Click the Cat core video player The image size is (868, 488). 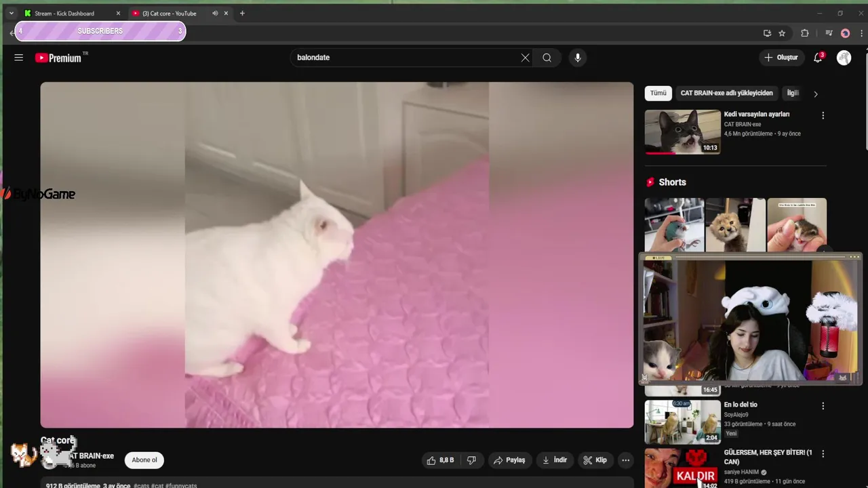pos(337,255)
